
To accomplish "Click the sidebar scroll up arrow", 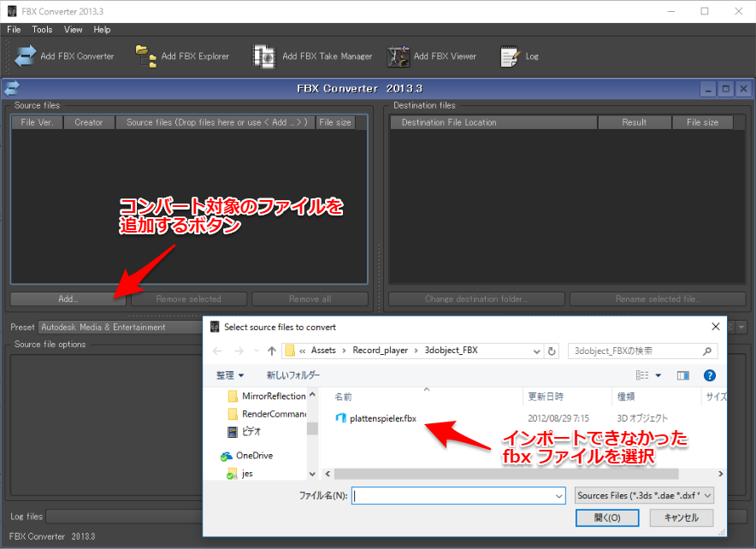I will [312, 394].
